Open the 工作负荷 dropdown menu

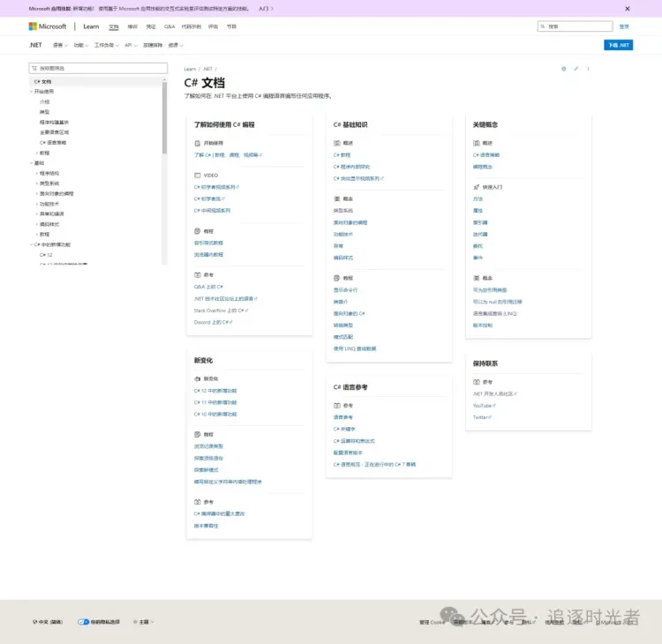click(x=107, y=45)
